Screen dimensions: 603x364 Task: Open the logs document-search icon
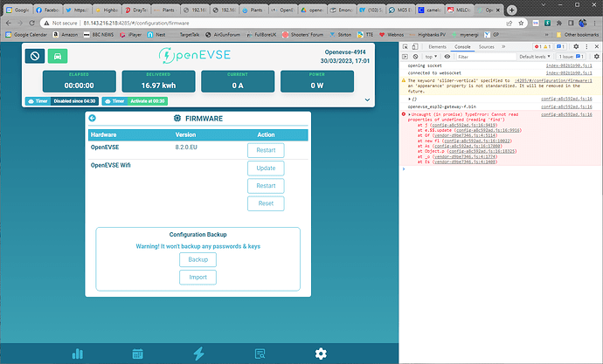pos(260,354)
